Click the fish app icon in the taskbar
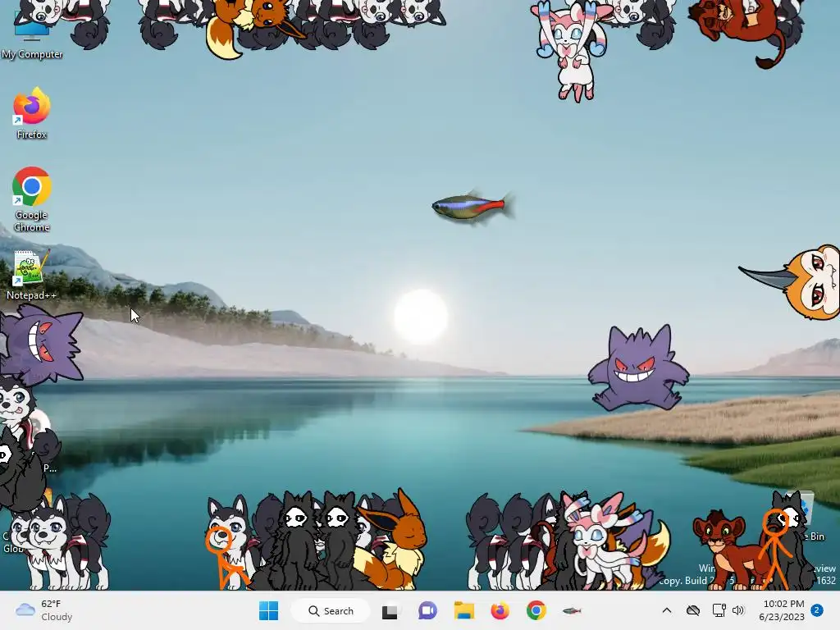840x630 pixels. [572, 610]
